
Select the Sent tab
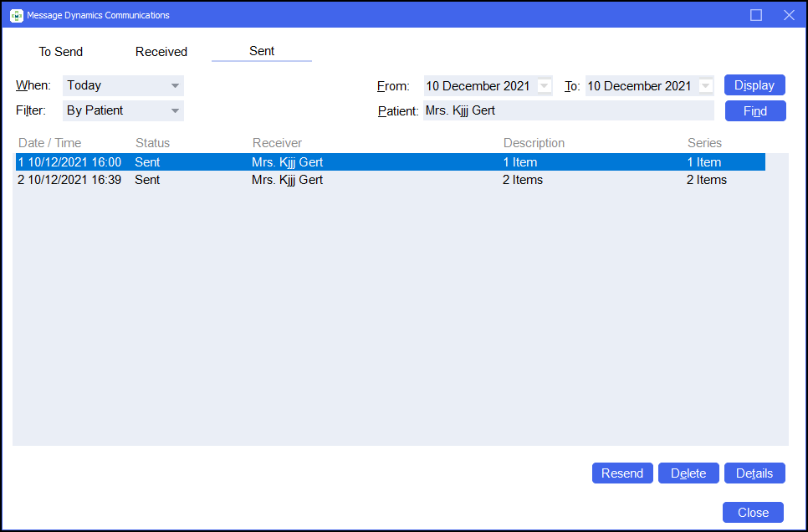pyautogui.click(x=262, y=51)
